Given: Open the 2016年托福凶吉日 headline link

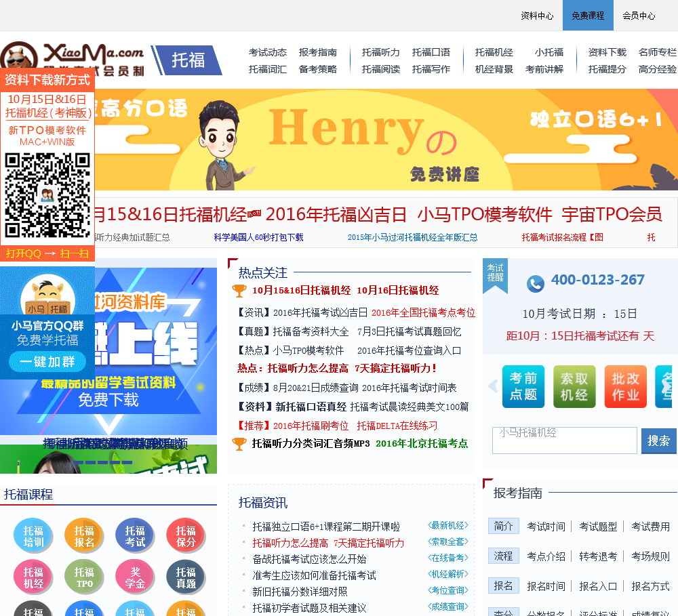Looking at the screenshot, I should pyautogui.click(x=336, y=214).
